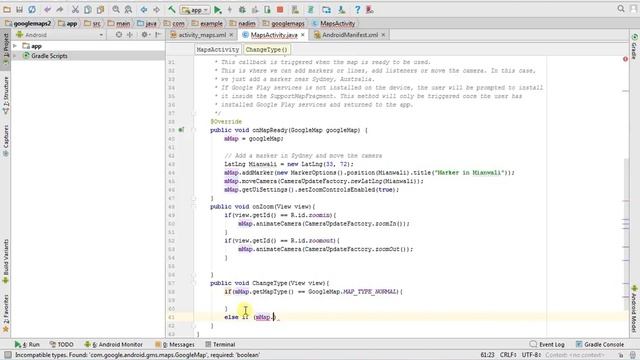The width and height of the screenshot is (640, 360).
Task: Click the Redo arrow icon
Action: point(60,9)
